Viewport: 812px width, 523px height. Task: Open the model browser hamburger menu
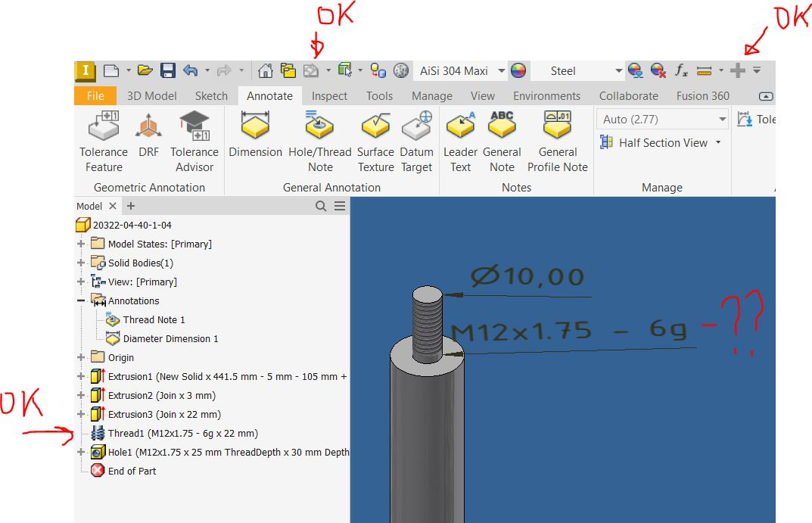click(x=340, y=206)
